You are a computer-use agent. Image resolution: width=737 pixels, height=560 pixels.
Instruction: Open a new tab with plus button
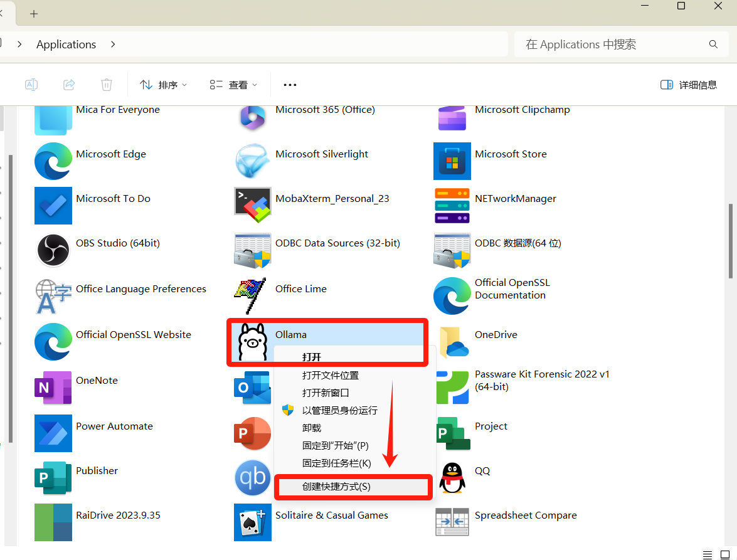pyautogui.click(x=34, y=13)
